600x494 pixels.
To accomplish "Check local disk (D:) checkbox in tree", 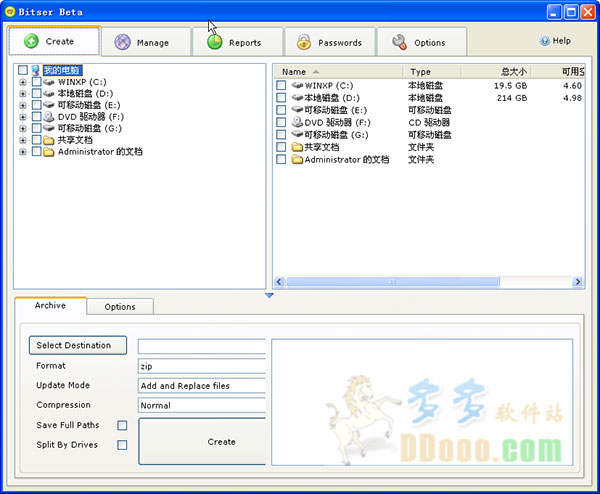I will [36, 93].
